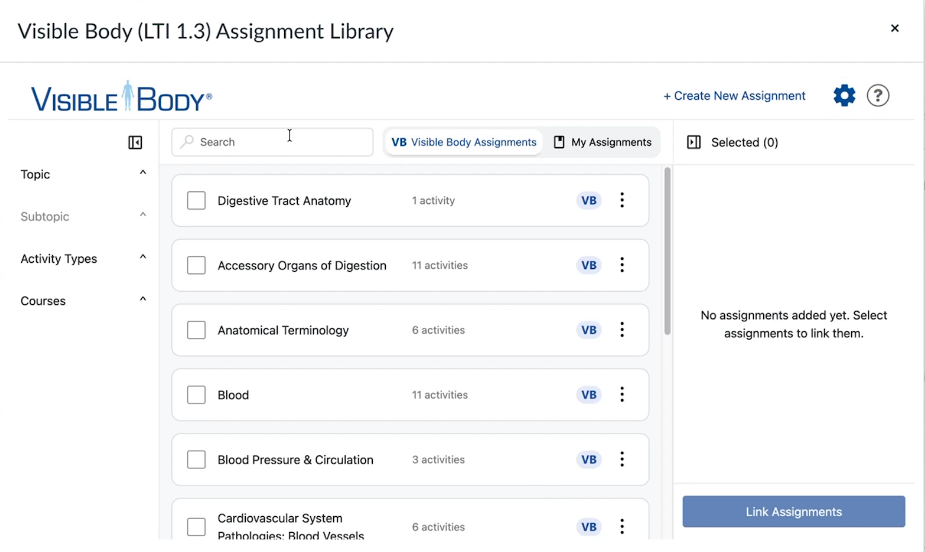The width and height of the screenshot is (925, 552).
Task: Click into the Search assignments field
Action: coord(273,142)
